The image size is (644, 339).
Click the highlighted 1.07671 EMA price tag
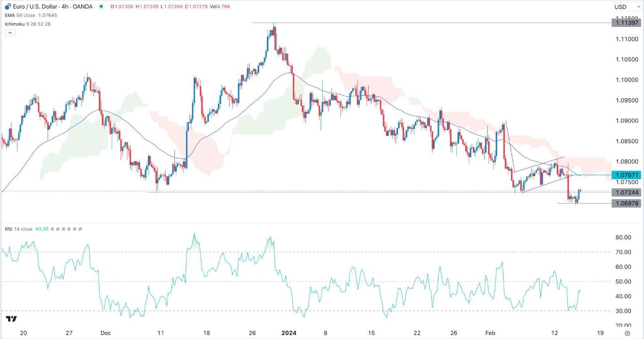click(x=626, y=175)
